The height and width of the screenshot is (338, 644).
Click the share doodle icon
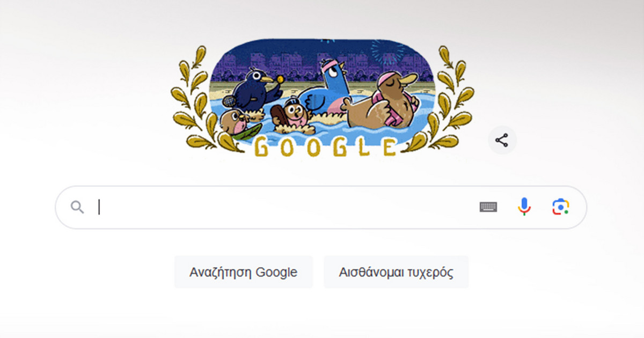(x=502, y=141)
